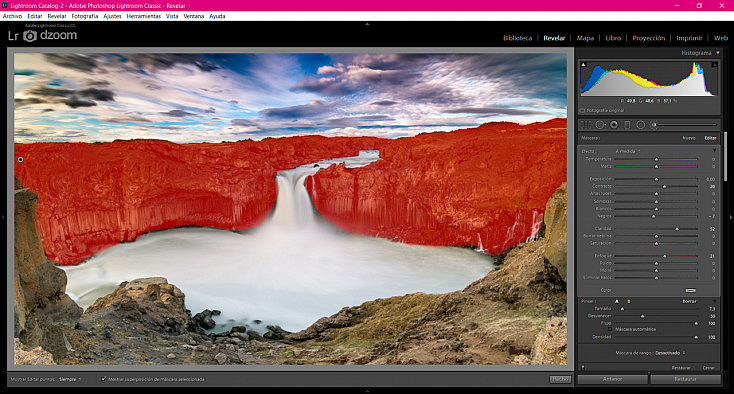This screenshot has width=734, height=394.
Task: Click Nuevo to create new mask
Action: (689, 138)
